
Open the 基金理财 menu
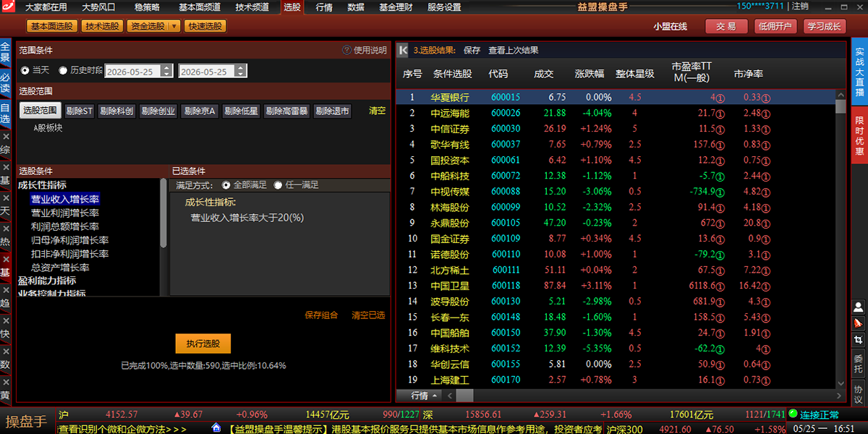pos(395,7)
